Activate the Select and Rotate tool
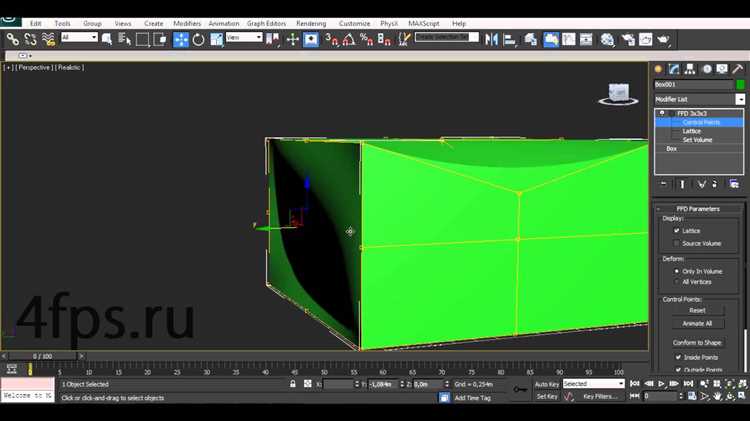 tap(199, 39)
